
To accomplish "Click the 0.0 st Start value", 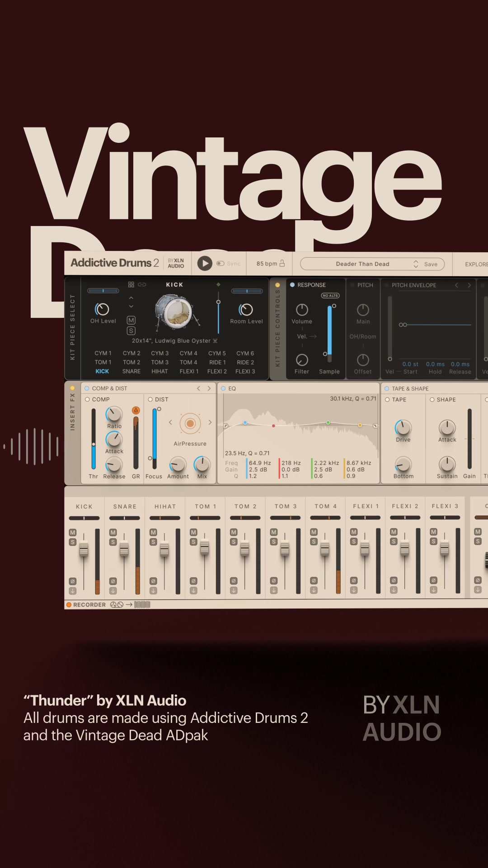I will (x=410, y=364).
